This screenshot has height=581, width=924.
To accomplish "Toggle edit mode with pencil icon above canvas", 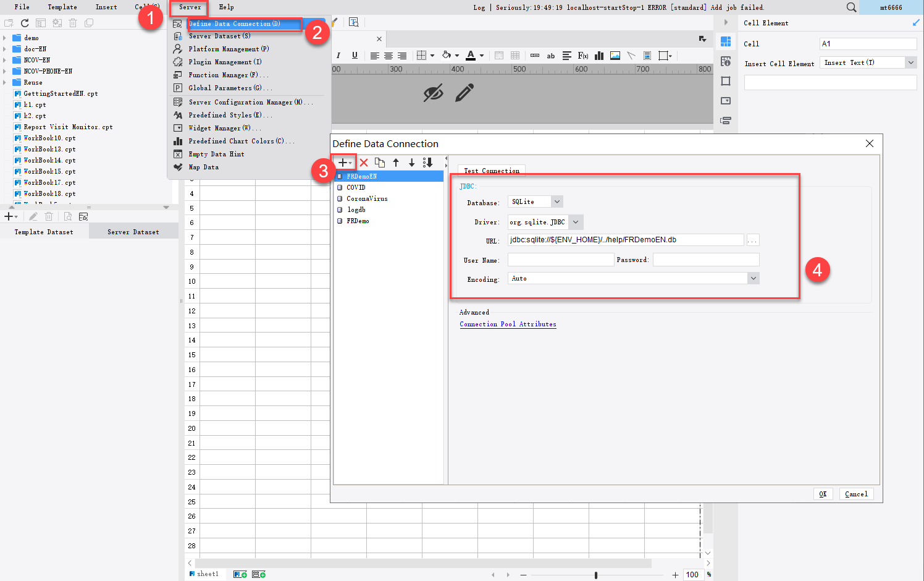I will pyautogui.click(x=464, y=93).
